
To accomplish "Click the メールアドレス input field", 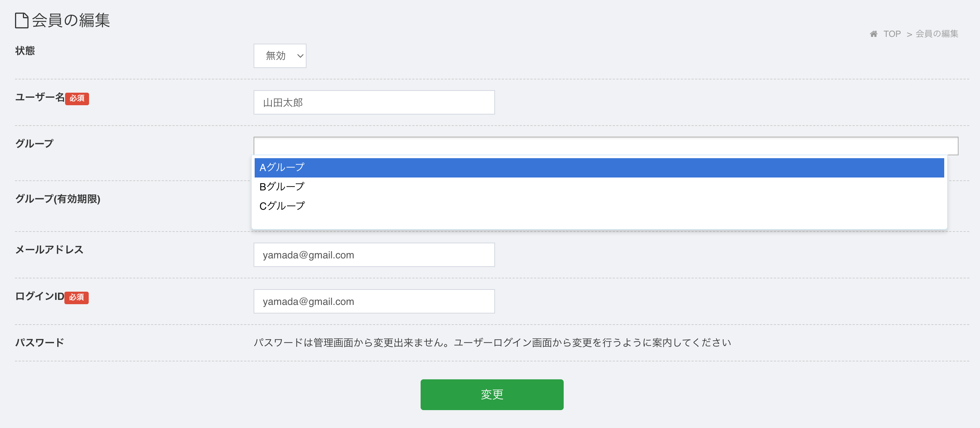I will [374, 255].
